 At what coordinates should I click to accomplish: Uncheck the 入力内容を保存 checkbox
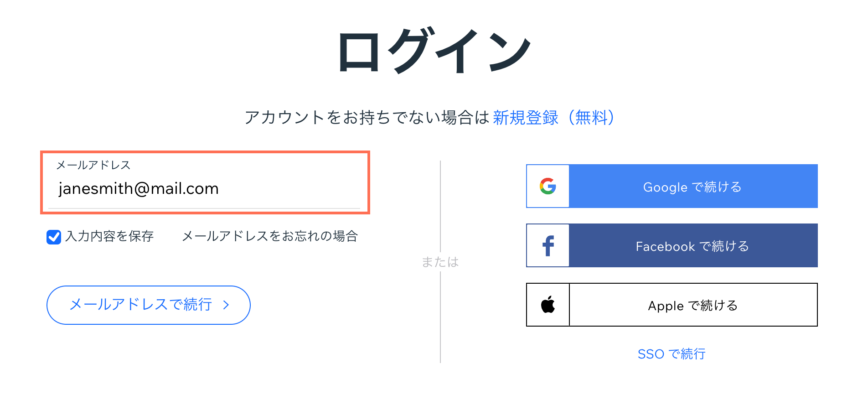[54, 237]
